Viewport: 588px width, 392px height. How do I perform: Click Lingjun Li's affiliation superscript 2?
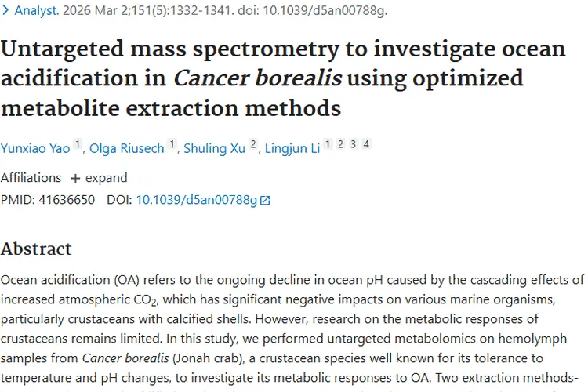point(340,144)
